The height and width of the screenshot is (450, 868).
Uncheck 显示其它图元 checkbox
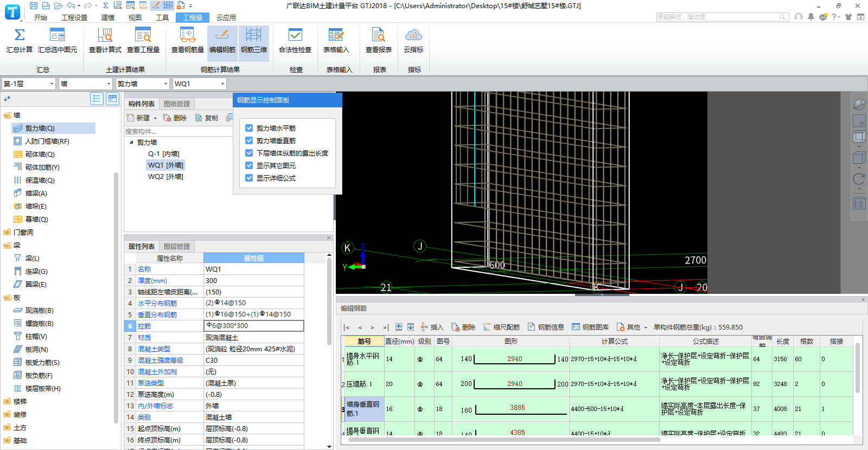point(249,165)
